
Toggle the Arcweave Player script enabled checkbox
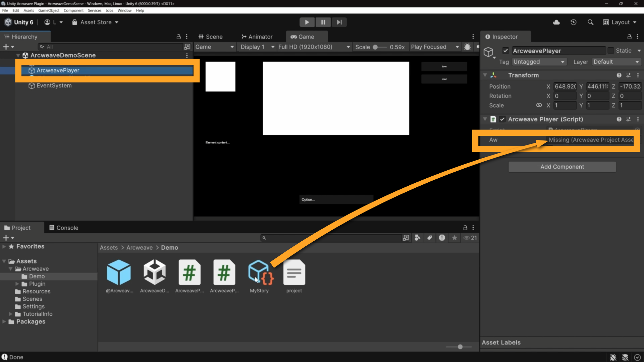[502, 119]
